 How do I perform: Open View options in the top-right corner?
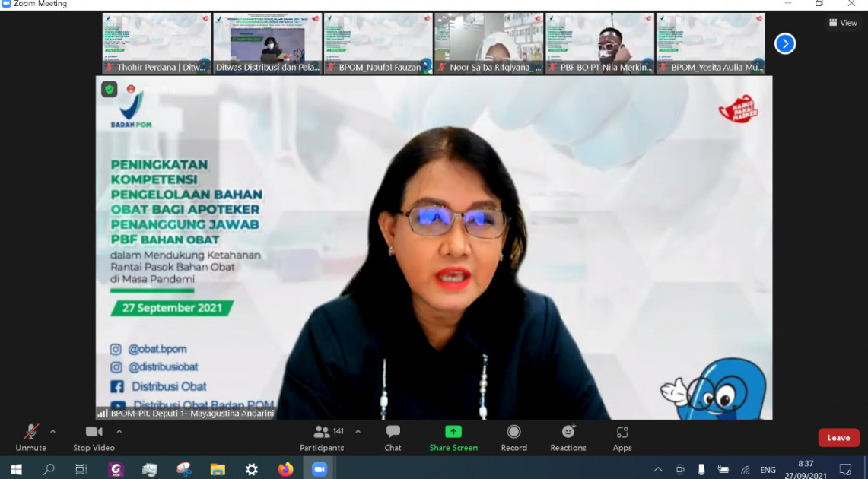[843, 23]
